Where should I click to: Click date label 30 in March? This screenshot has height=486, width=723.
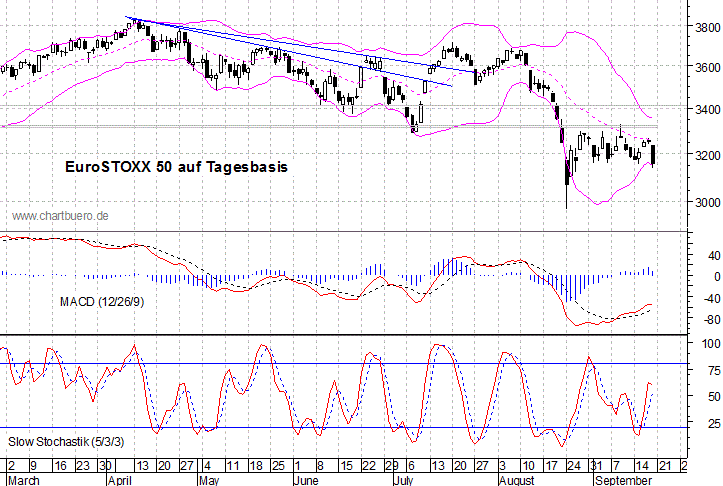(105, 466)
